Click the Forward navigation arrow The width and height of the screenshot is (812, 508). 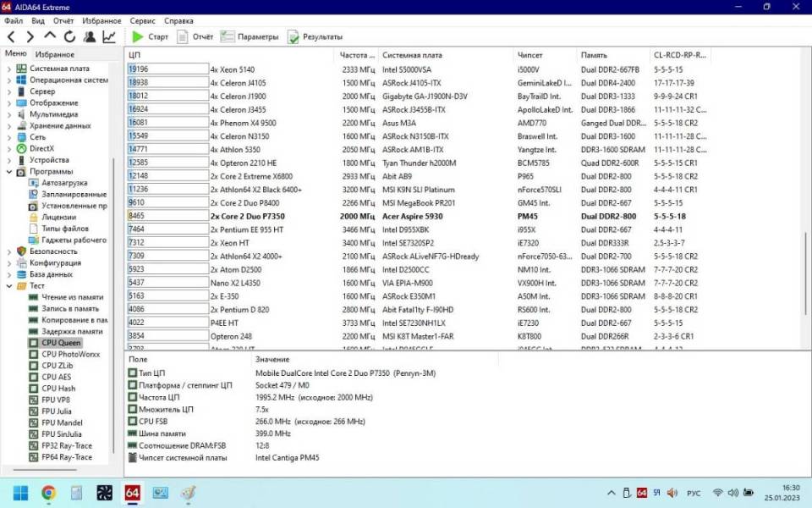(30, 37)
